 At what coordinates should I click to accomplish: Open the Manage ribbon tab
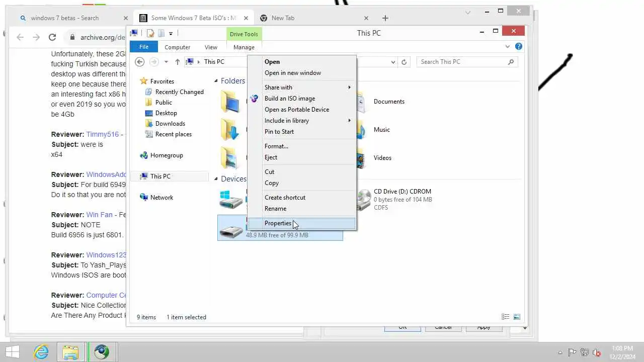(244, 47)
